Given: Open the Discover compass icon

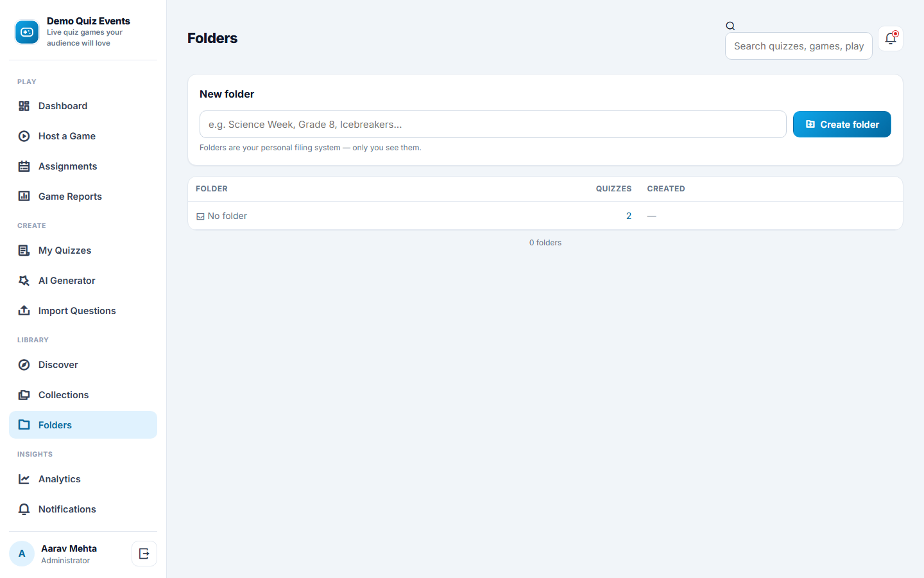Looking at the screenshot, I should 24,365.
